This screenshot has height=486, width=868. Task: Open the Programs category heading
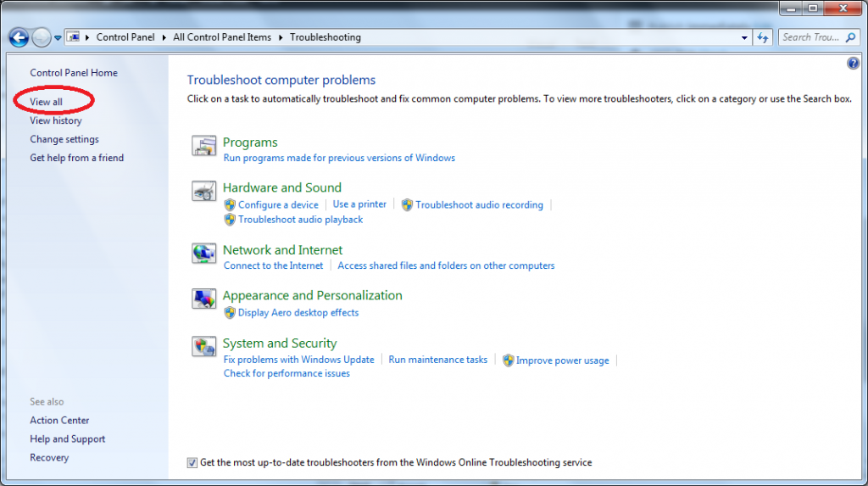point(250,143)
